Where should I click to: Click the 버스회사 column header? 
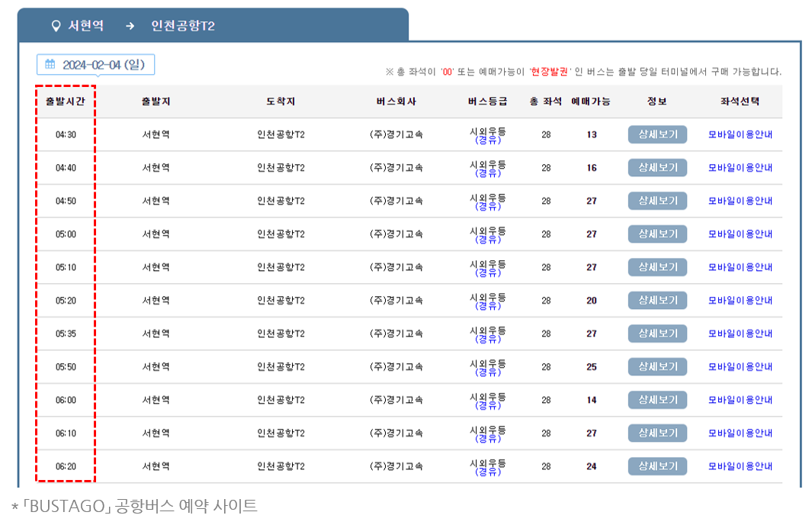[x=396, y=101]
